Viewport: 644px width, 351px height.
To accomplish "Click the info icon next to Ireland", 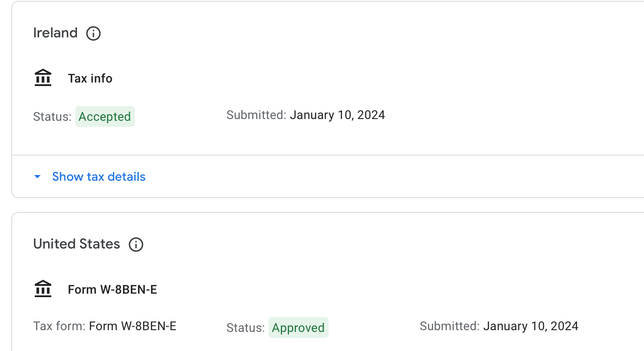I will [x=93, y=33].
